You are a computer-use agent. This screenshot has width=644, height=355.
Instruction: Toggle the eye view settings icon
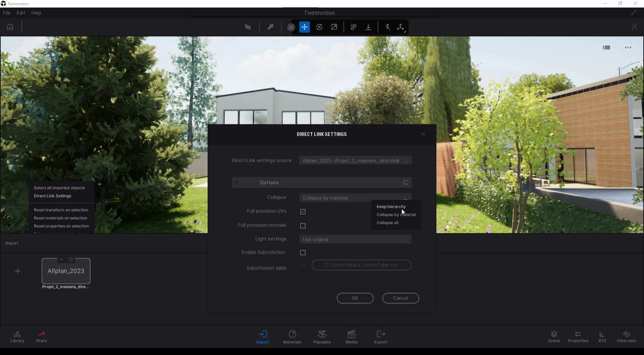628,47
